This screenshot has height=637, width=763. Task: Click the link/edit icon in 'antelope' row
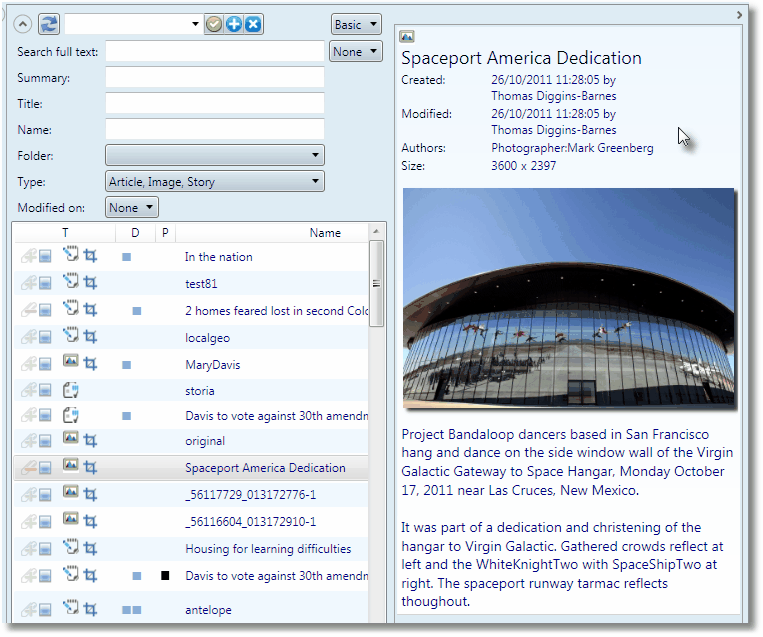pos(28,609)
